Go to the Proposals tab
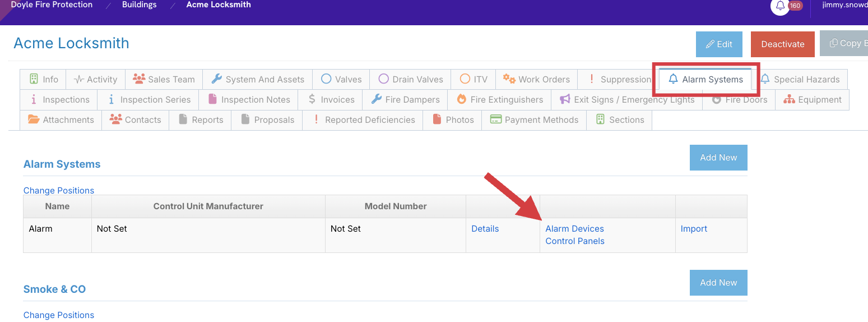Image resolution: width=868 pixels, height=322 pixels. tap(267, 119)
